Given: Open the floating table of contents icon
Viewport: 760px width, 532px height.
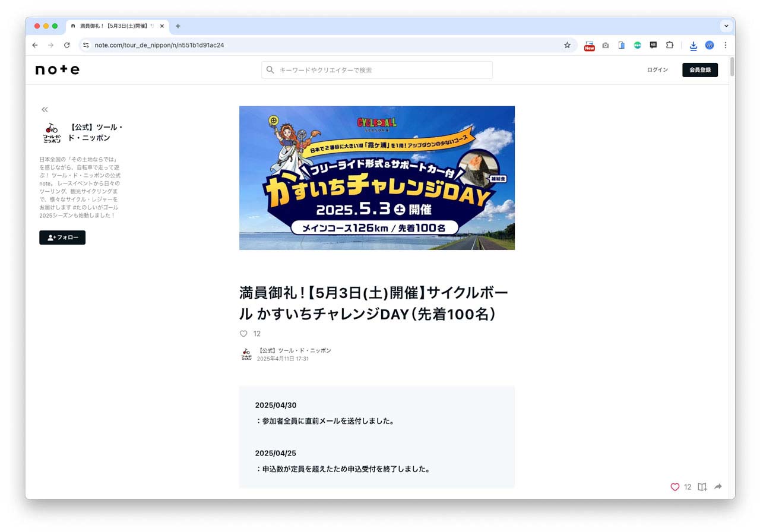Looking at the screenshot, I should point(702,487).
